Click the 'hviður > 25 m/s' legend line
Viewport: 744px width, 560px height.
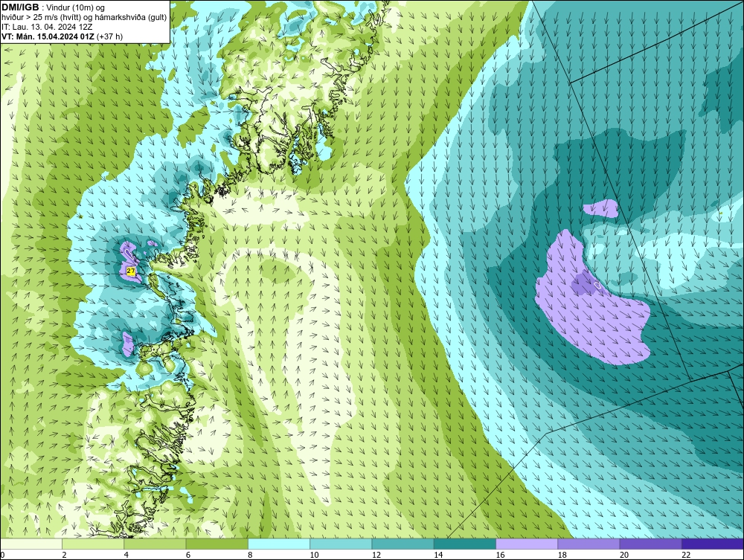tap(84, 17)
